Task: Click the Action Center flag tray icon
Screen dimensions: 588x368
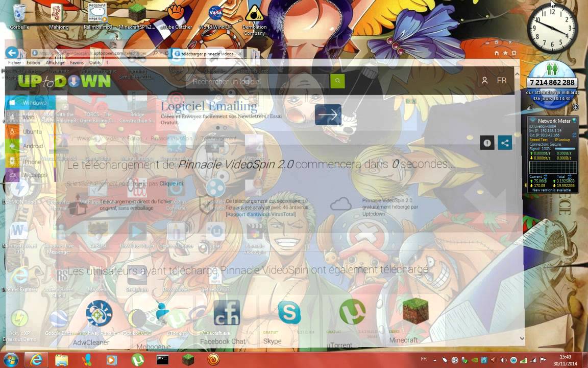Action: [544, 360]
